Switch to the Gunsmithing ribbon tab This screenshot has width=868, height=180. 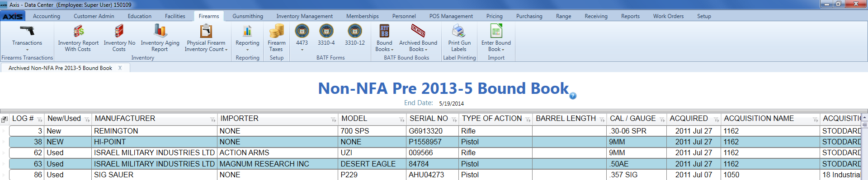[248, 16]
